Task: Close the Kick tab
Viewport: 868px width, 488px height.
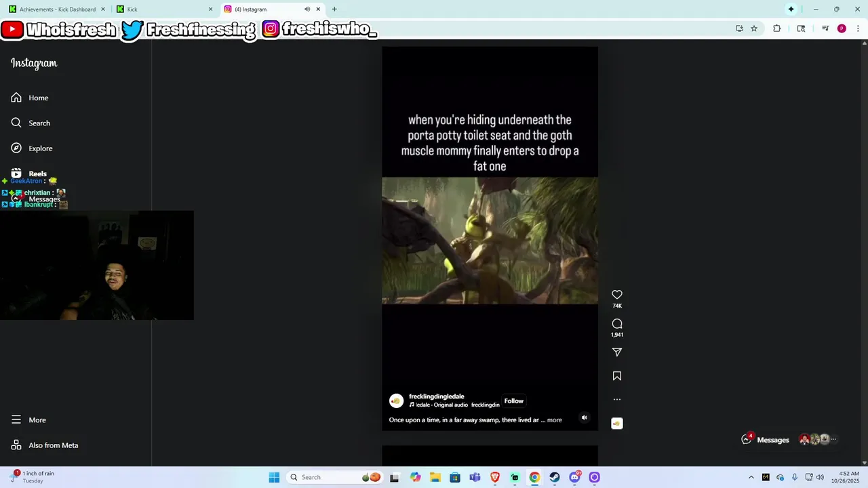Action: pos(210,9)
